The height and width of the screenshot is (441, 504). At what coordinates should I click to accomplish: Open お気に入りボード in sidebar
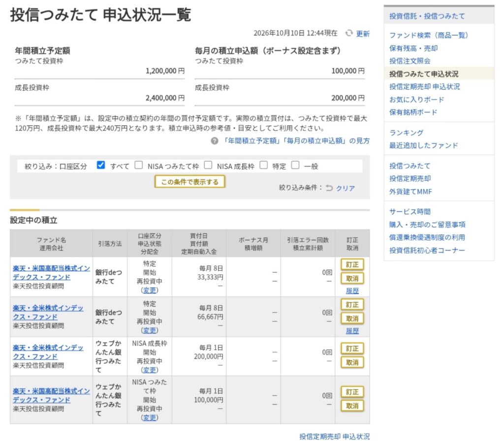(416, 99)
